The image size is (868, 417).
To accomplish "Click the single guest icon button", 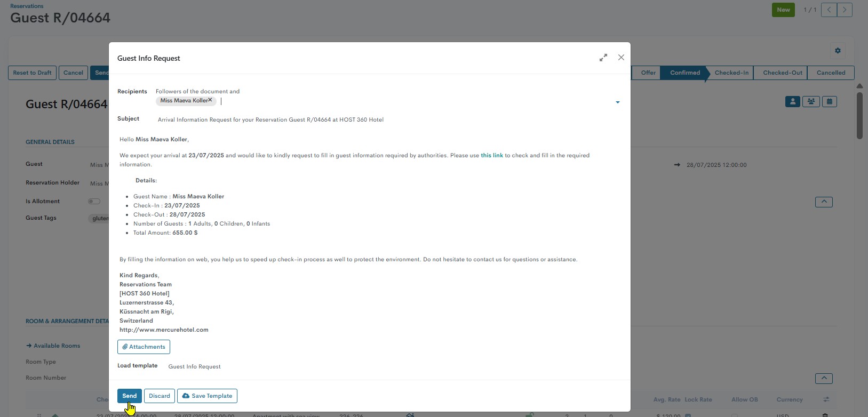I will pyautogui.click(x=793, y=101).
